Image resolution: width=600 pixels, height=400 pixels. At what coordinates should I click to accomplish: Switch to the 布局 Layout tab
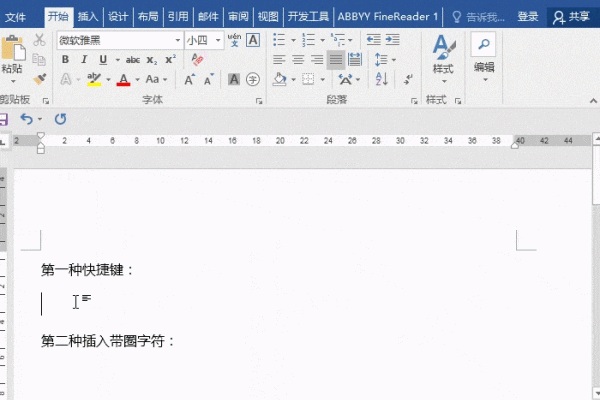click(x=148, y=16)
